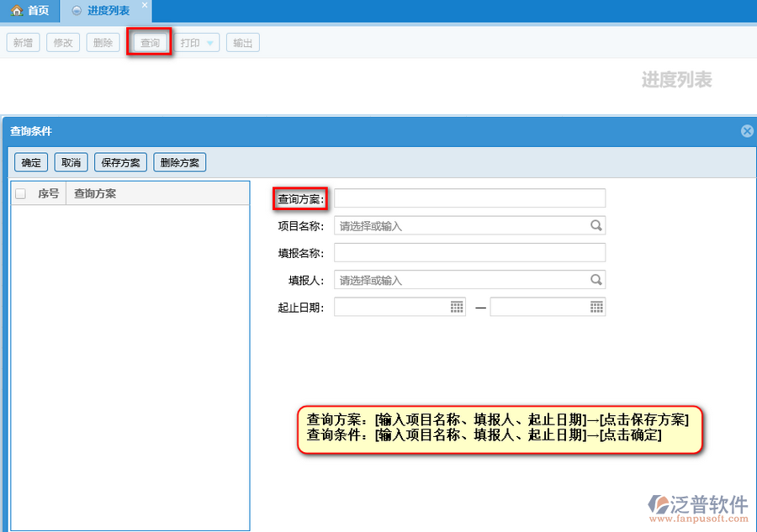The image size is (757, 532).
Task: Close the 查询条件 dialog with X icon
Action: [x=746, y=131]
